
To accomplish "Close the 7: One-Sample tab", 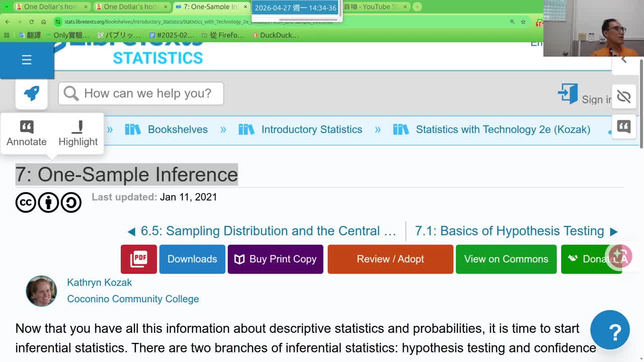I will pyautogui.click(x=246, y=7).
